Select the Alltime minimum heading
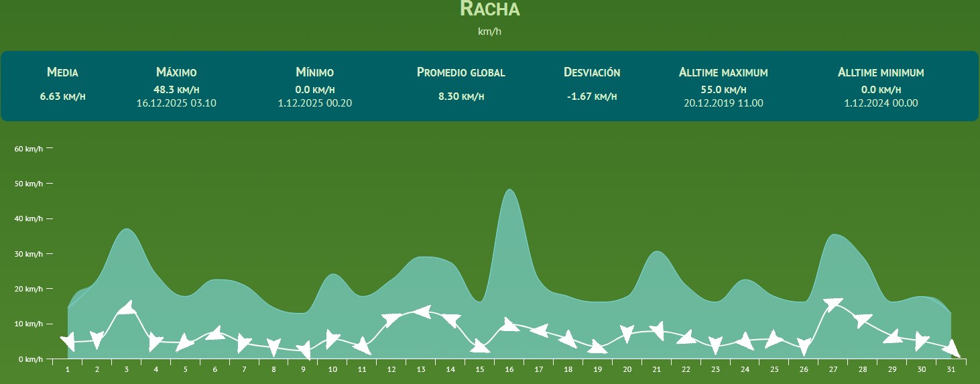The width and height of the screenshot is (980, 384). pyautogui.click(x=881, y=72)
